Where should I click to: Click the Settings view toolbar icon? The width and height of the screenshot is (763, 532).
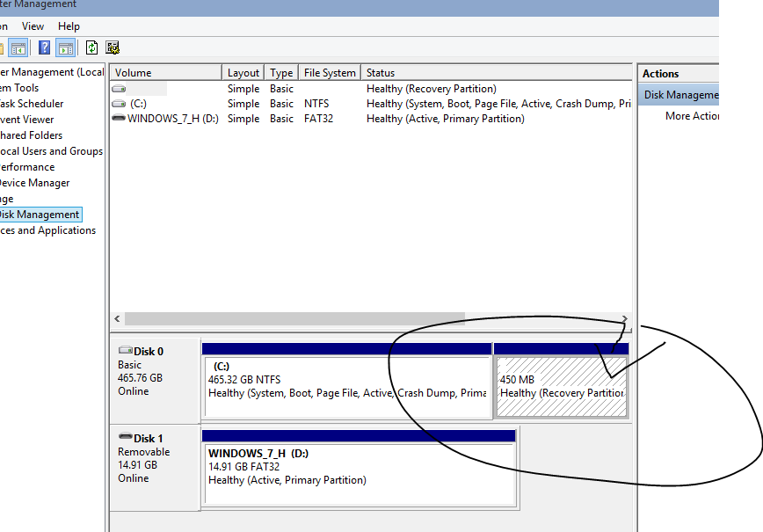(x=113, y=47)
